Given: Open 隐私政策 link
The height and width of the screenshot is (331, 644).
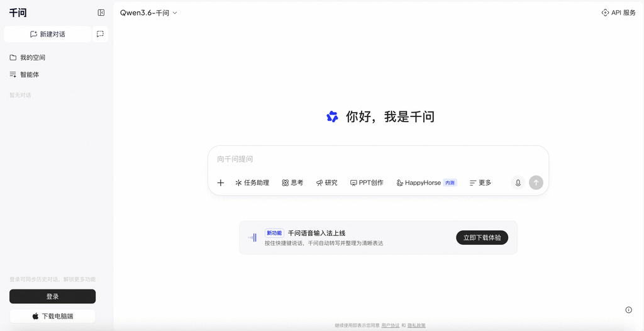Looking at the screenshot, I should (416, 325).
